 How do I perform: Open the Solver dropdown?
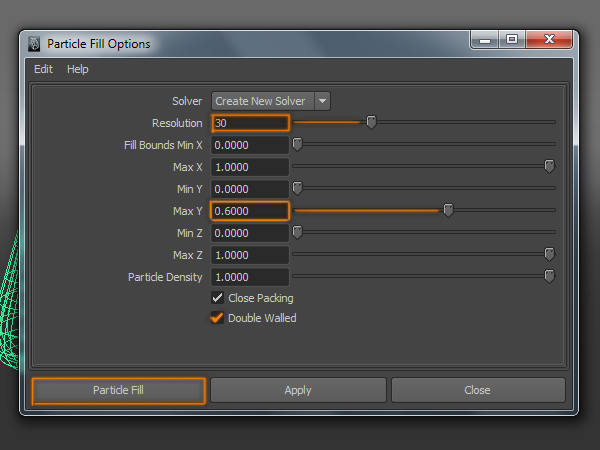click(262, 101)
